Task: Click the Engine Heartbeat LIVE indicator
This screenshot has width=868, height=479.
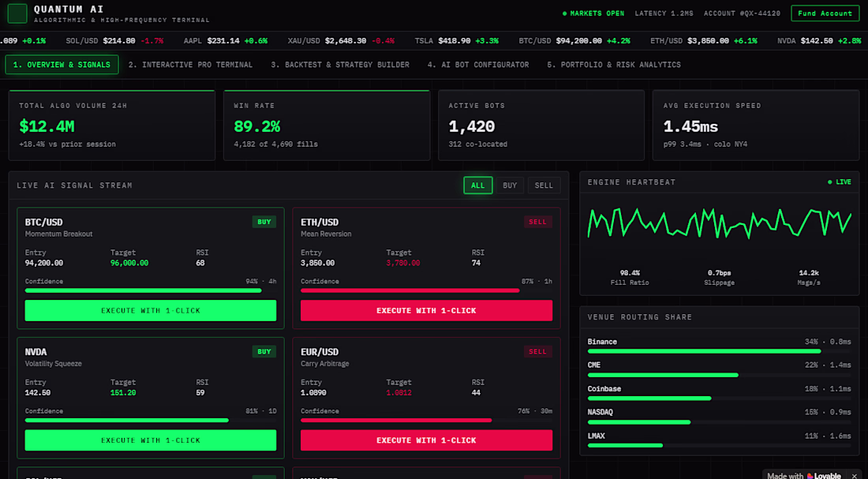Action: [840, 182]
